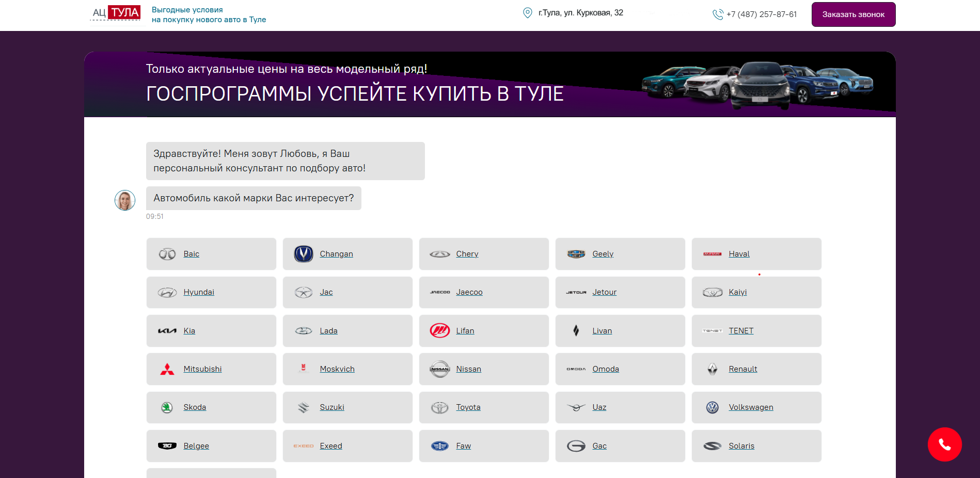Viewport: 980px width, 478px height.
Task: Click the red Lifan logo icon
Action: (x=440, y=331)
